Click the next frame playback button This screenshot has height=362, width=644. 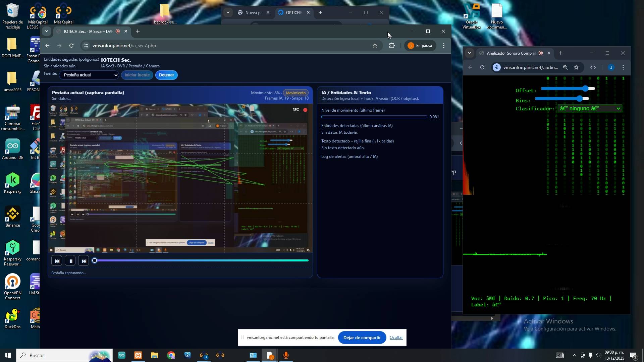click(84, 261)
